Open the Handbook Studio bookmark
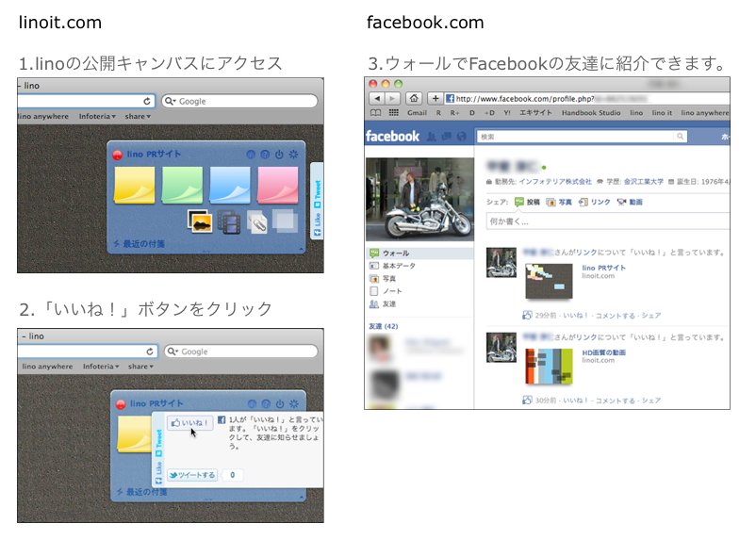 click(591, 113)
